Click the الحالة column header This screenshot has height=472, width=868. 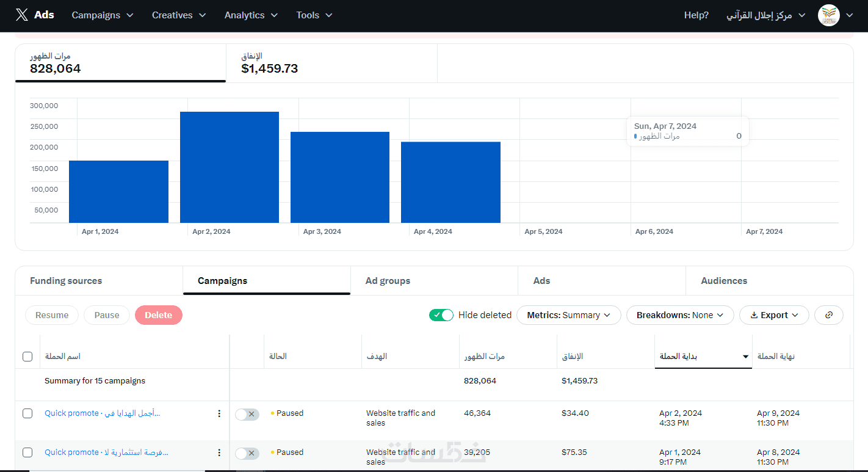tap(278, 357)
